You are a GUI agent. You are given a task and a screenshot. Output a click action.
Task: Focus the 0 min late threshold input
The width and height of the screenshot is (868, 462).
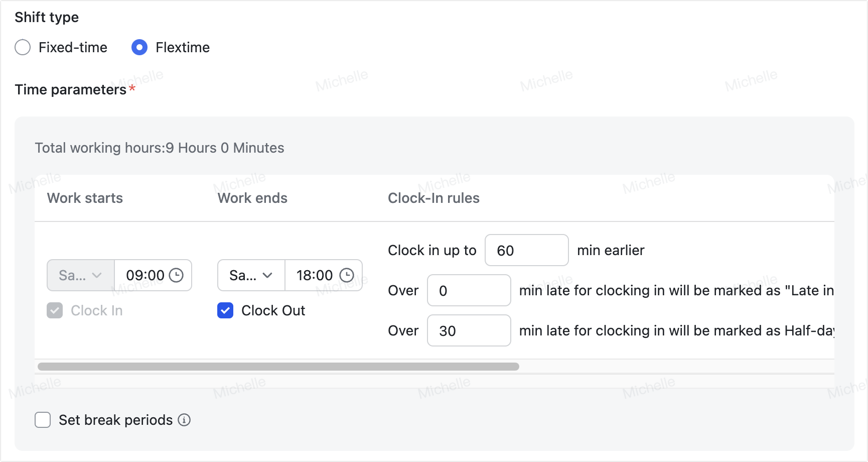(x=469, y=290)
